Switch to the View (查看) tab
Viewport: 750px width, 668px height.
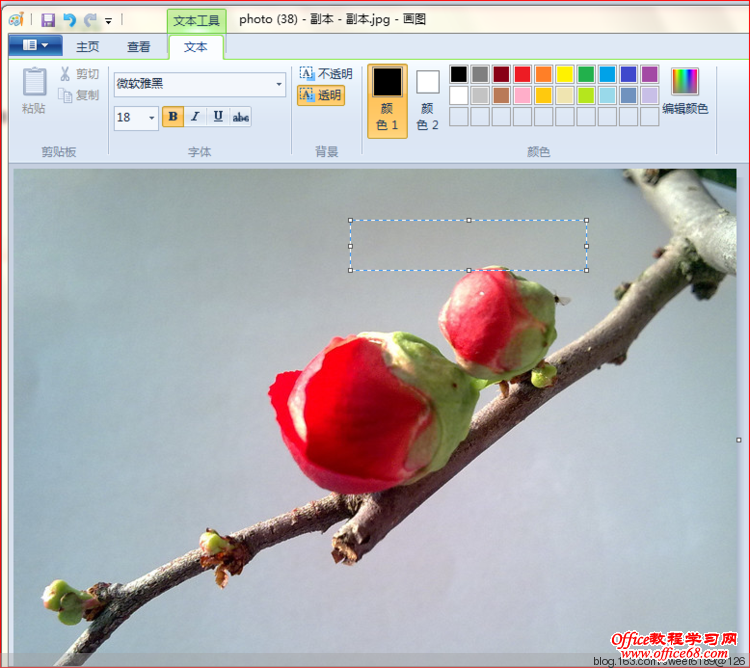tap(139, 47)
